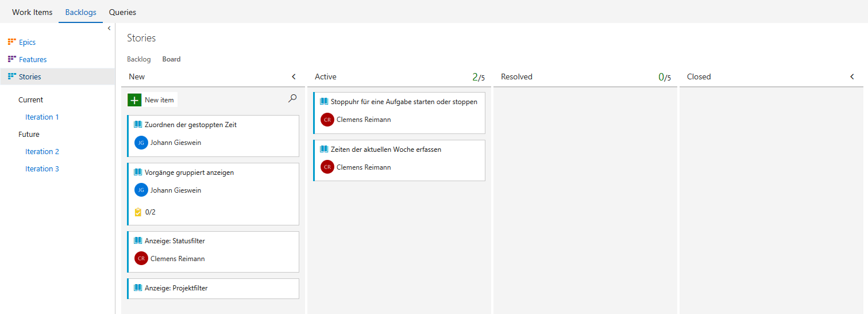Click the Features backlog level icon
The width and height of the screenshot is (868, 314).
11,59
